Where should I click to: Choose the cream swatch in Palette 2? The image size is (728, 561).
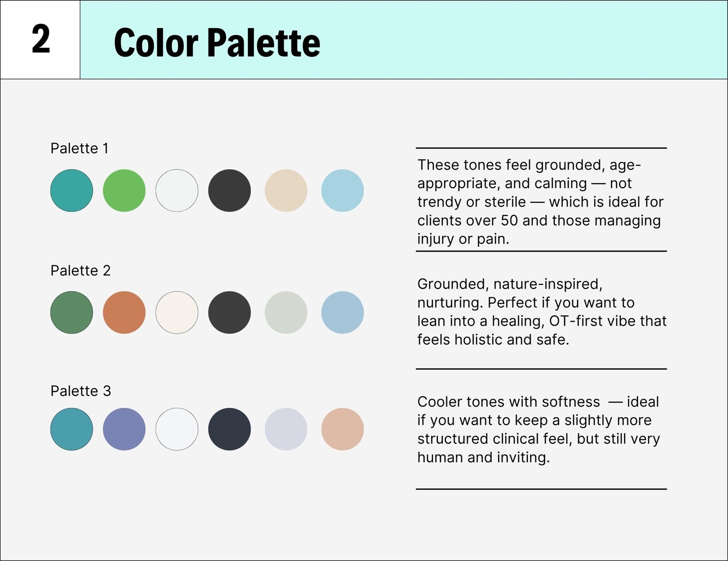click(x=177, y=312)
